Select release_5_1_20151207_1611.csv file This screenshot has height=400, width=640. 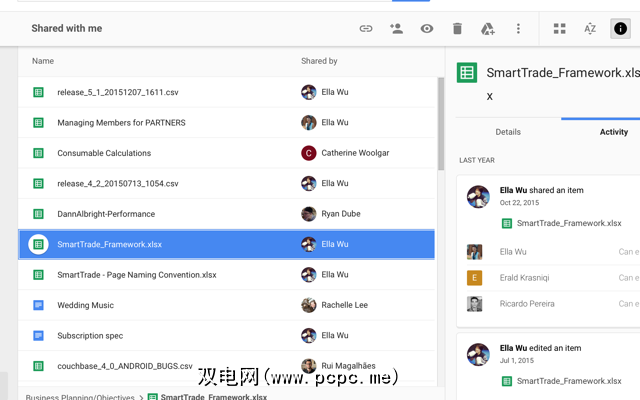tap(119, 92)
